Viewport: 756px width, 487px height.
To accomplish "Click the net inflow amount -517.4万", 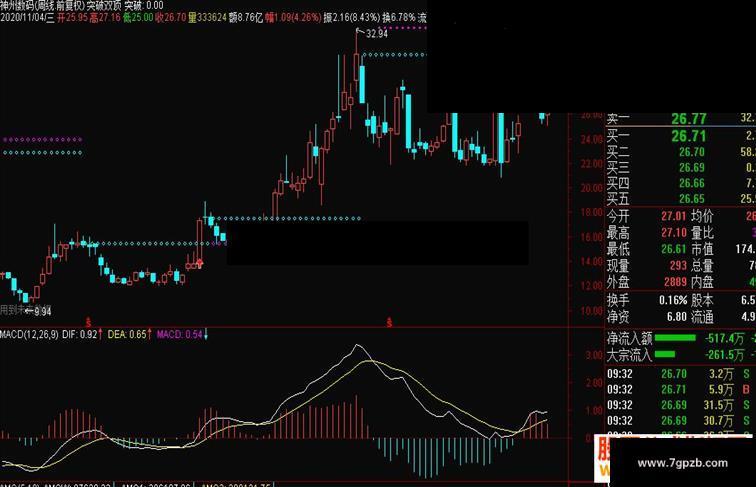I will 725,338.
